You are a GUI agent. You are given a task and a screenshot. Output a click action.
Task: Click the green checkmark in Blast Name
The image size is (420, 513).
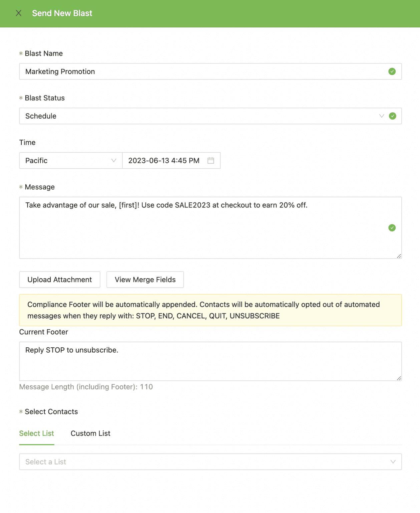tap(392, 71)
